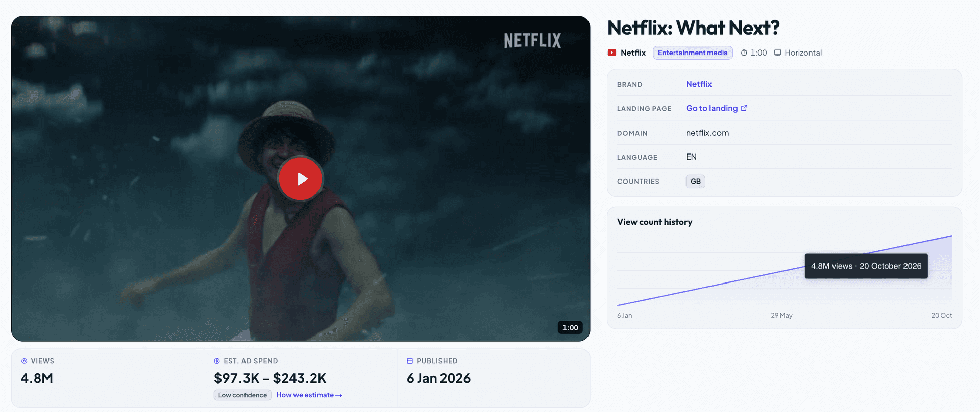Click the EN language value
The height and width of the screenshot is (412, 980).
pos(691,157)
